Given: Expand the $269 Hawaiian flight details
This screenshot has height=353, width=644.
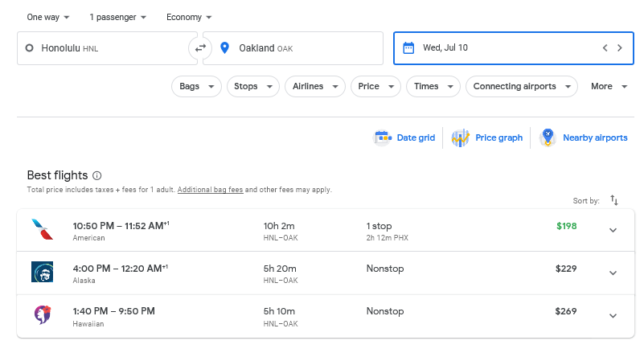Looking at the screenshot, I should tap(613, 316).
